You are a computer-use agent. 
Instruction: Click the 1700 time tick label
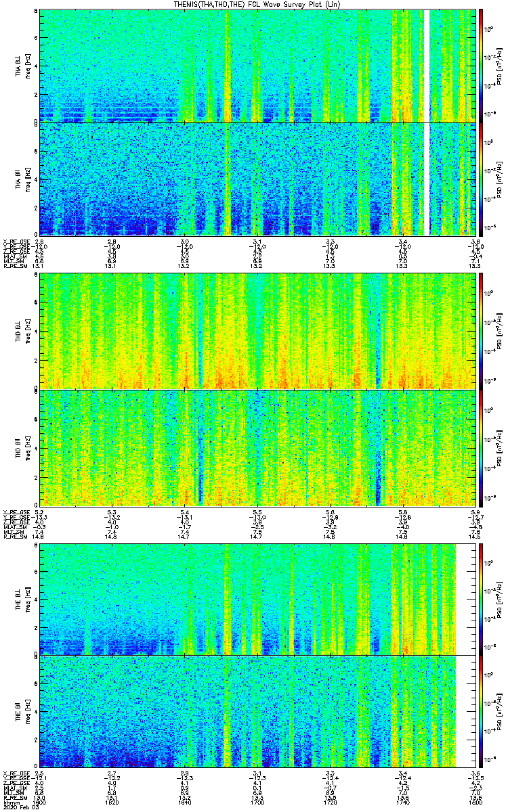tap(257, 803)
